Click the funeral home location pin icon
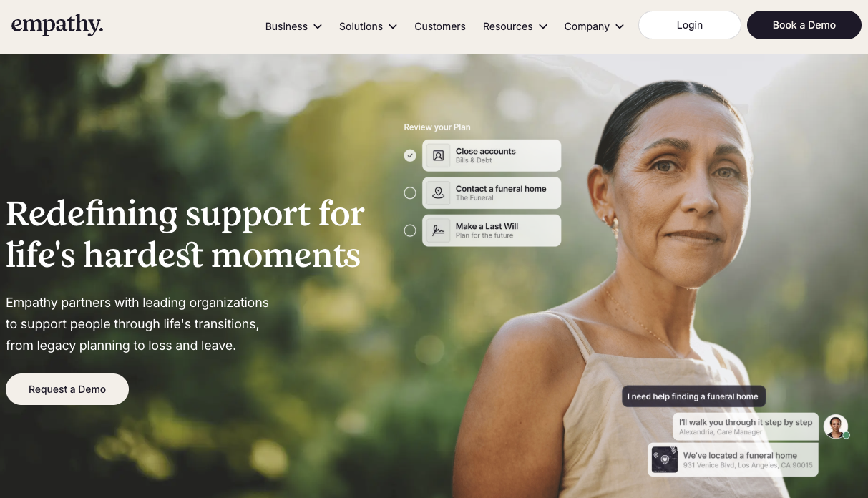This screenshot has height=498, width=868. pos(439,193)
